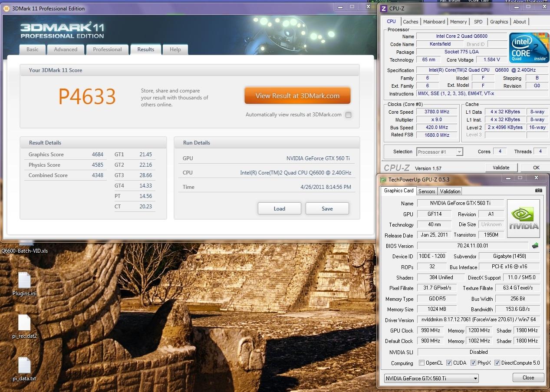Select Q6600-Batch-VID.xls desktop file

(24, 250)
